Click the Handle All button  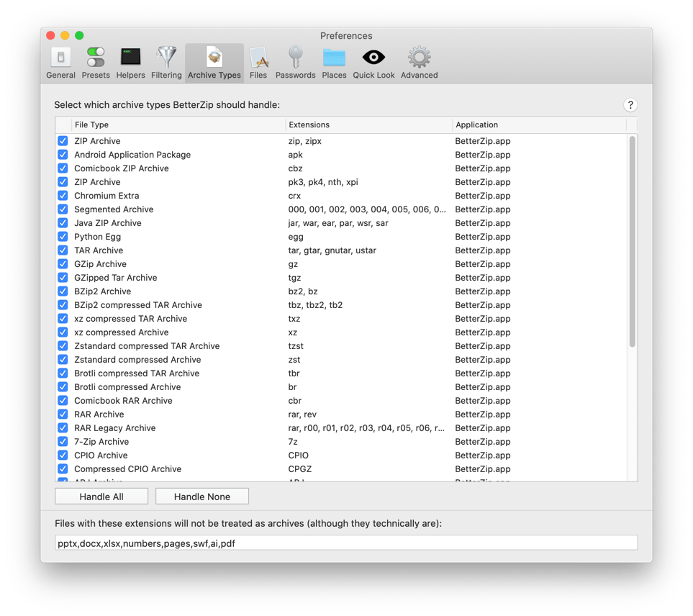tap(101, 497)
